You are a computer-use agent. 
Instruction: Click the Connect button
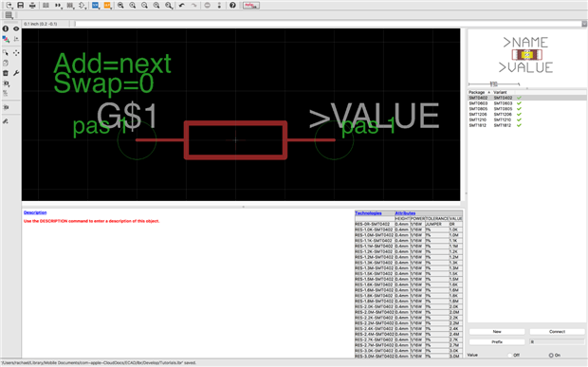coord(558,332)
